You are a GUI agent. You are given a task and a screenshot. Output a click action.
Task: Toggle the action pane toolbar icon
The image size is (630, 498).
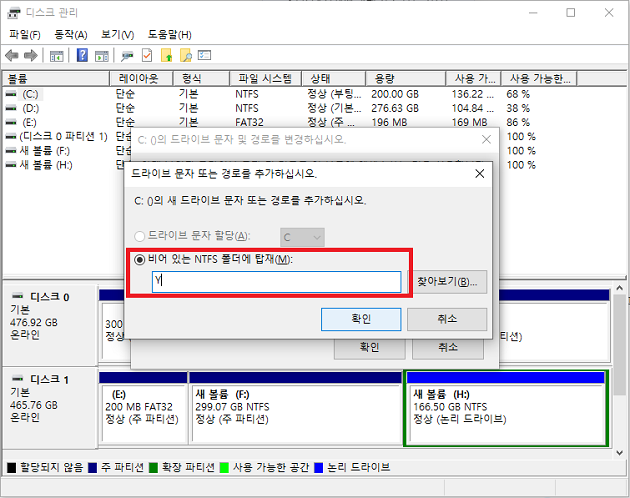tap(102, 56)
